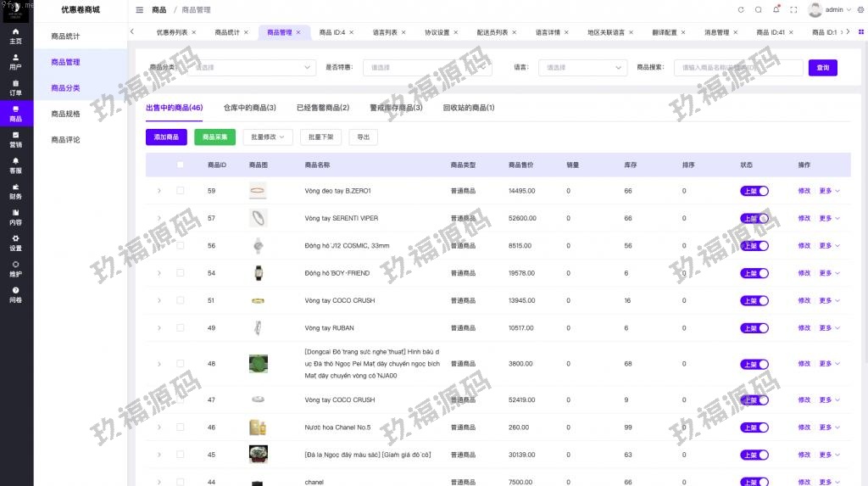Viewport: 868px width, 486px height.
Task: Click 修改 link for Nước hoa Chanel No.5
Action: click(804, 427)
